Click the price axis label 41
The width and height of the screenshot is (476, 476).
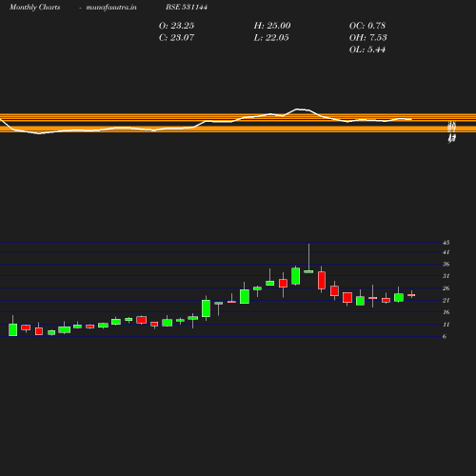446,252
